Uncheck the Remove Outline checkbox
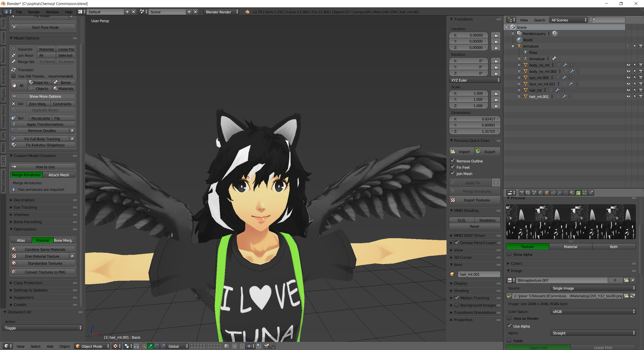Screen dimensions: 644x350 453,161
